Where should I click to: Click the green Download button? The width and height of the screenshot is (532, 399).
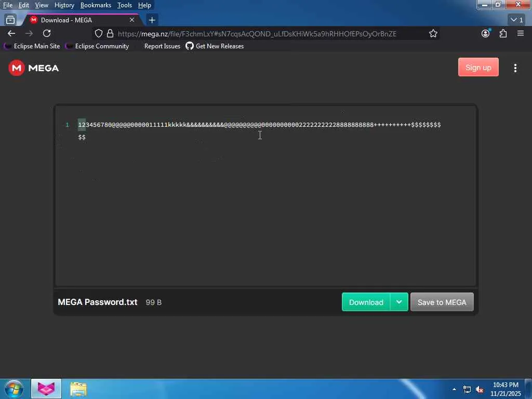(366, 302)
